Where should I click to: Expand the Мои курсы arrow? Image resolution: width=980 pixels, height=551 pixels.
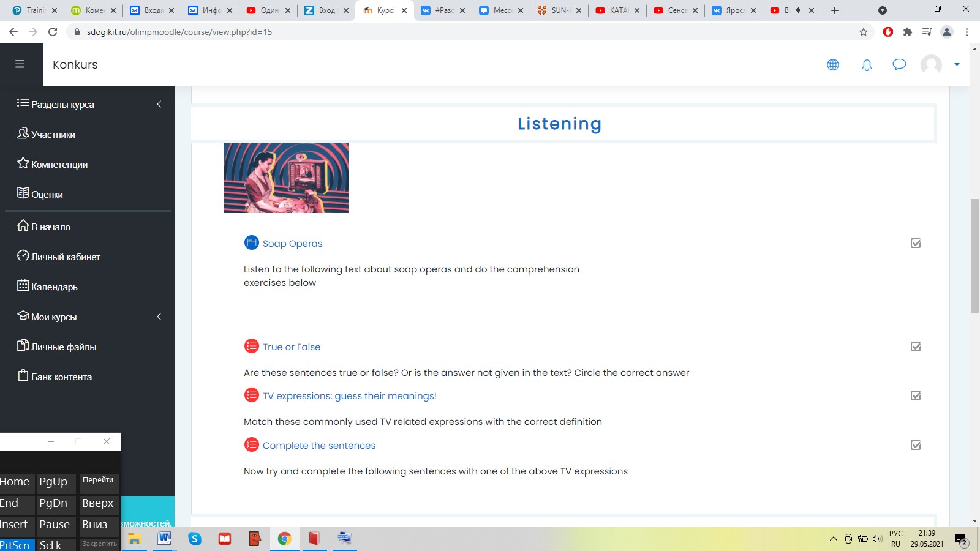tap(159, 317)
